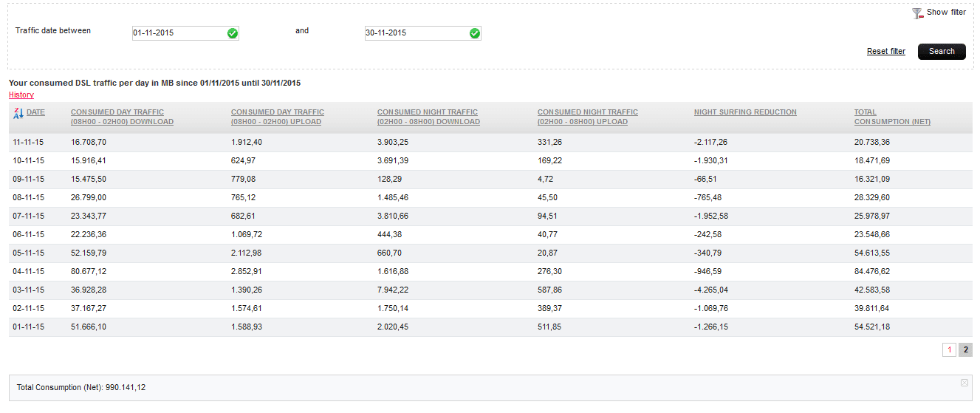The height and width of the screenshot is (413, 980).
Task: Go to page 2 of results
Action: pyautogui.click(x=965, y=350)
